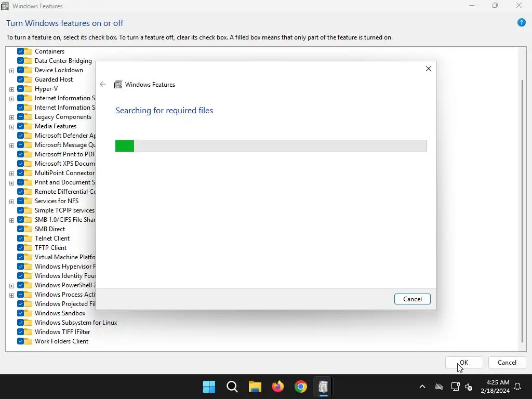532x399 pixels.
Task: Select the Windows Subsystem for Linux label
Action: (76, 323)
